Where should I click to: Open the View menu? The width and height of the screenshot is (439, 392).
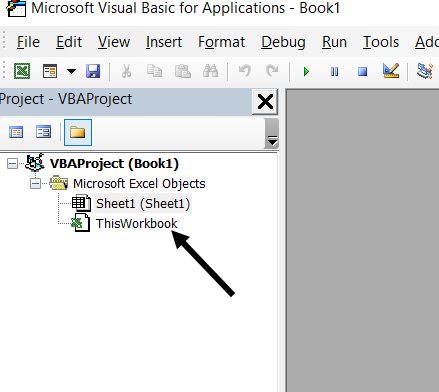click(x=114, y=42)
